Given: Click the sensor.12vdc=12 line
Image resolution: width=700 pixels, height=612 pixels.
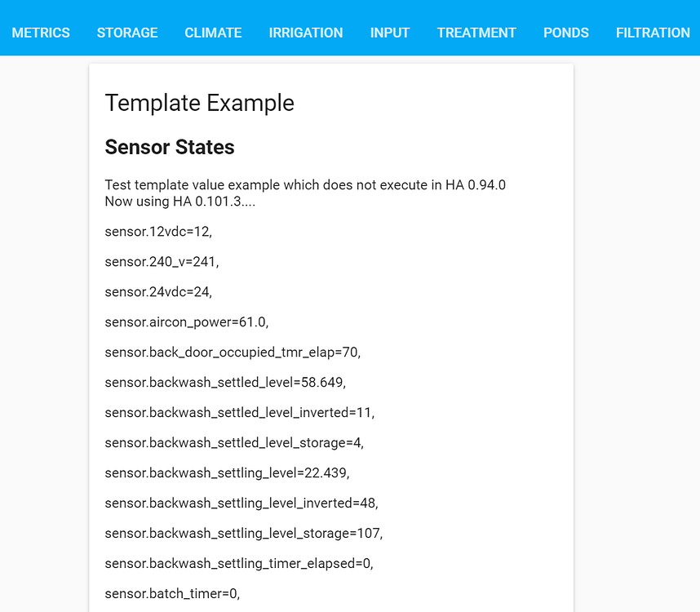Looking at the screenshot, I should point(158,232).
